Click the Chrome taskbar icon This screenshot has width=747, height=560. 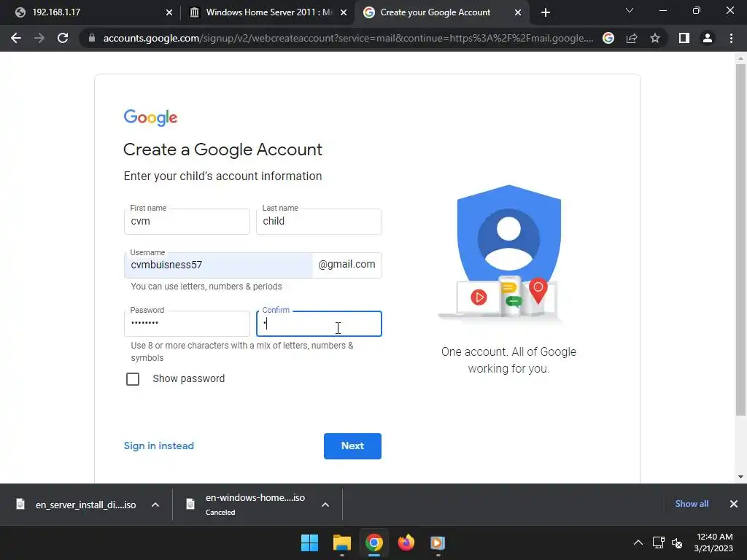pyautogui.click(x=374, y=542)
